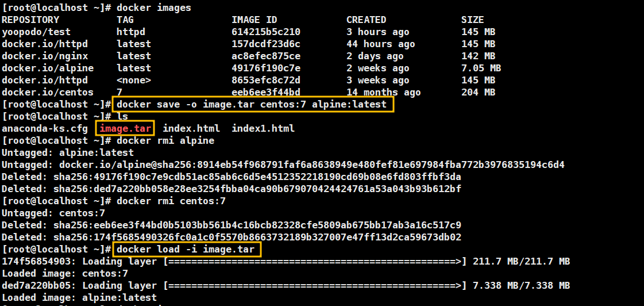Click the docker.io/alpine@sha256 untagged line
Image resolution: width=644 pixels, height=306 pixels.
(x=283, y=165)
